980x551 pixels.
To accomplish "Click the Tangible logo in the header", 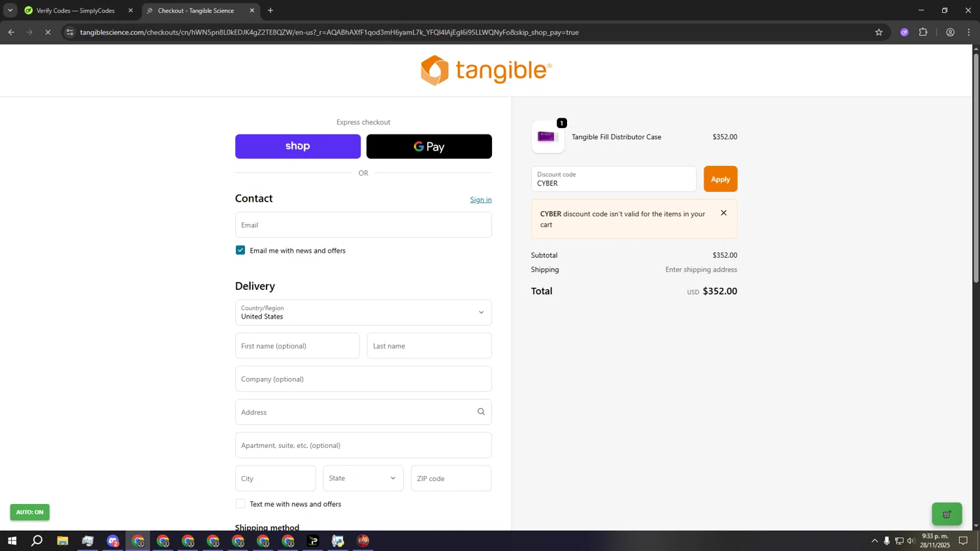I will tap(486, 70).
